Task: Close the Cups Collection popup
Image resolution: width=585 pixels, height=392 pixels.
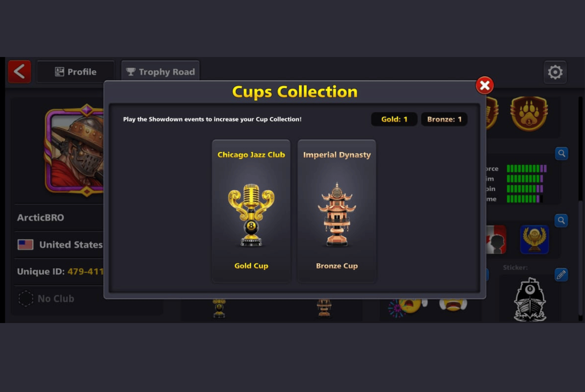Action: point(484,85)
